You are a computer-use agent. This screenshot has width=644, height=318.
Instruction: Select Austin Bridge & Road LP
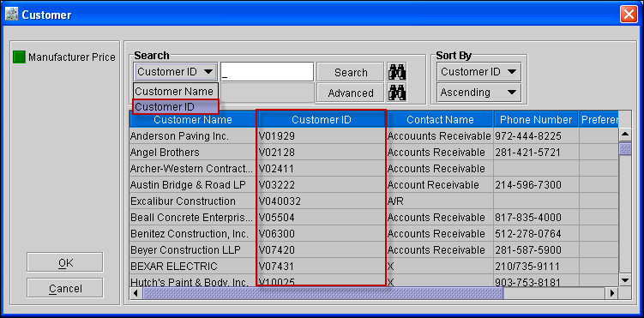pos(374,185)
